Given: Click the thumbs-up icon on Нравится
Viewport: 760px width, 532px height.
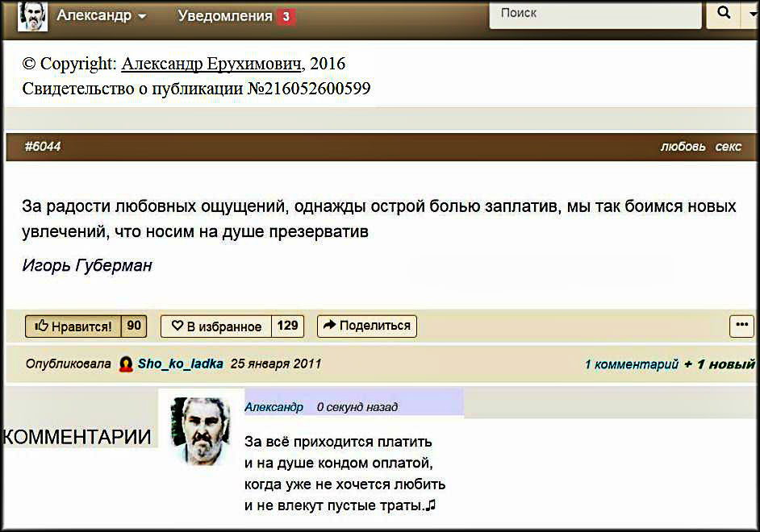Looking at the screenshot, I should click(42, 326).
